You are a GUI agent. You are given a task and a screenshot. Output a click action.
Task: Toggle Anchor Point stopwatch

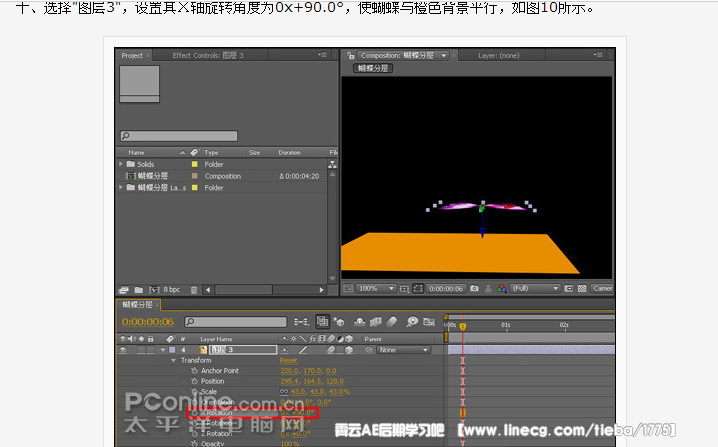[x=194, y=371]
